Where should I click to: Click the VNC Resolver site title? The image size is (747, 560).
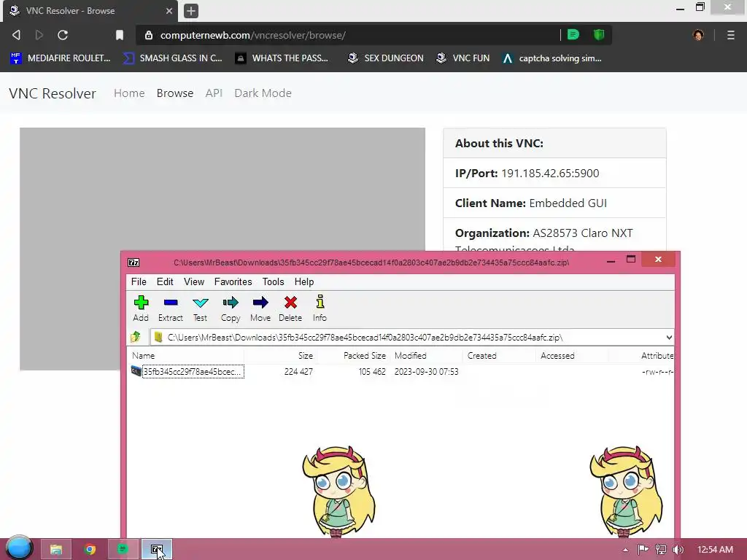point(53,93)
